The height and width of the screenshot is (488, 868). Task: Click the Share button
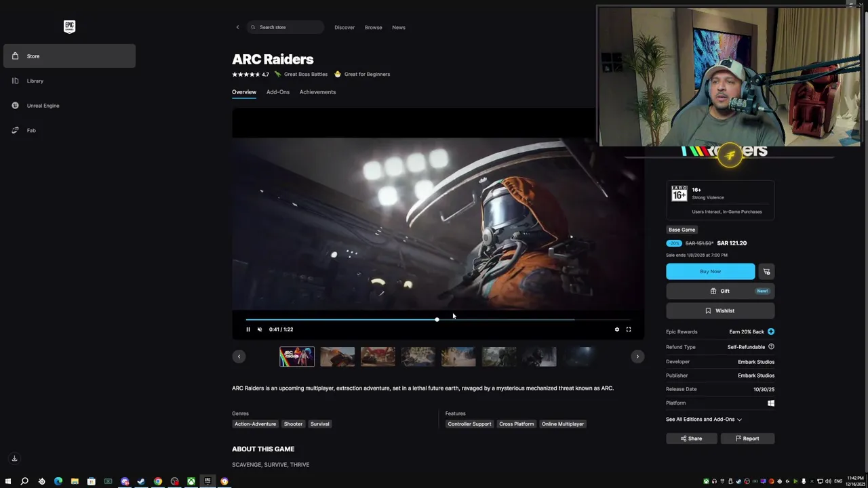(x=691, y=439)
